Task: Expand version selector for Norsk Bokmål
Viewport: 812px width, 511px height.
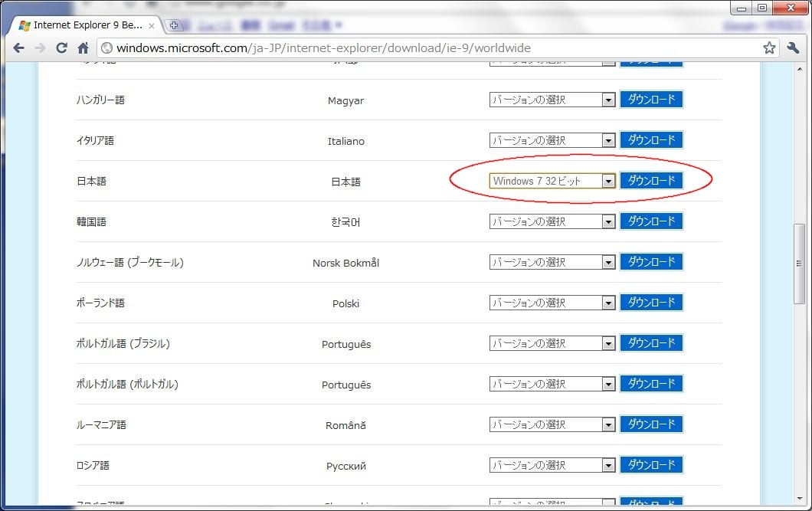Action: [552, 262]
